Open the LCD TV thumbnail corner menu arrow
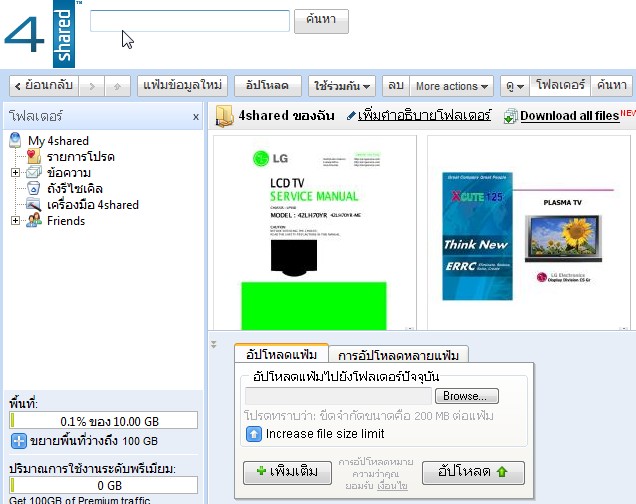Image resolution: width=636 pixels, height=504 pixels. click(x=410, y=328)
